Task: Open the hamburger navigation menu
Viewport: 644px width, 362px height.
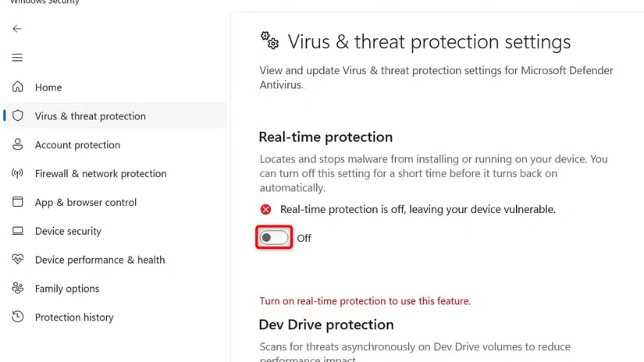Action: [x=17, y=58]
